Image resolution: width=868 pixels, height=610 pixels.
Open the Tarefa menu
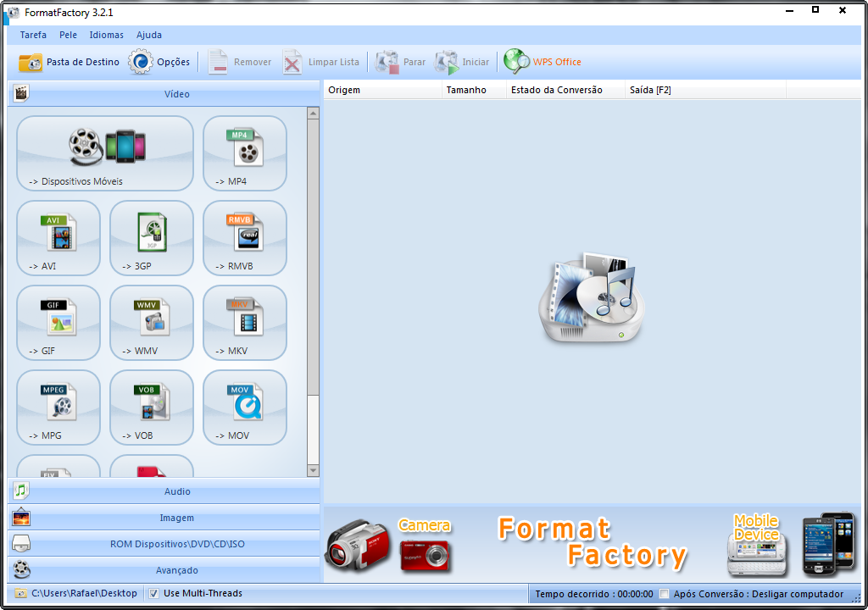click(33, 35)
